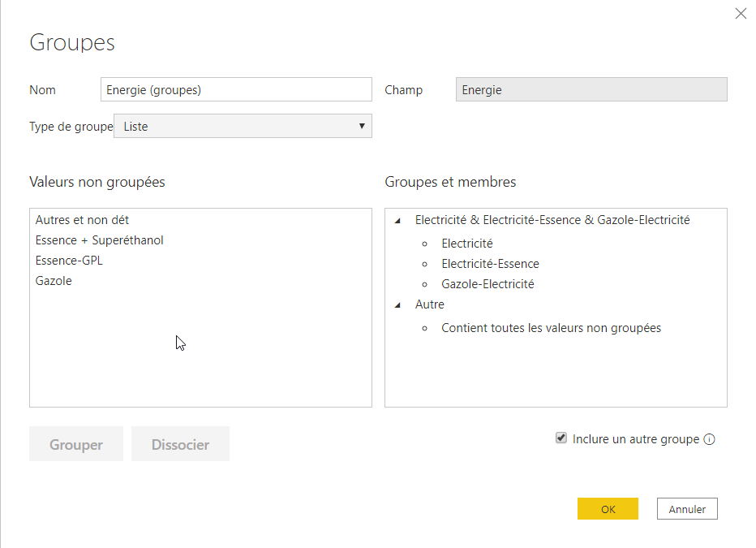Uncheck Inclure un autre groupe checkbox
This screenshot has width=756, height=548.
(x=561, y=438)
